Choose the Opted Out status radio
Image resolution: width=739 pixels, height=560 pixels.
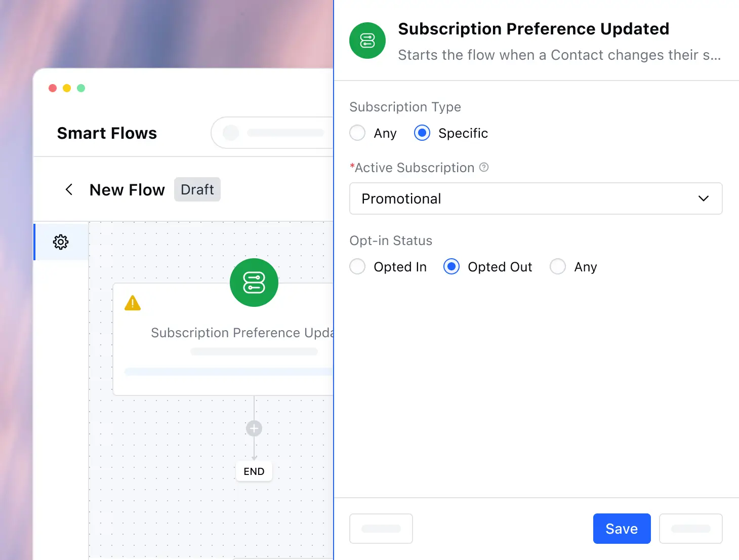click(x=451, y=266)
